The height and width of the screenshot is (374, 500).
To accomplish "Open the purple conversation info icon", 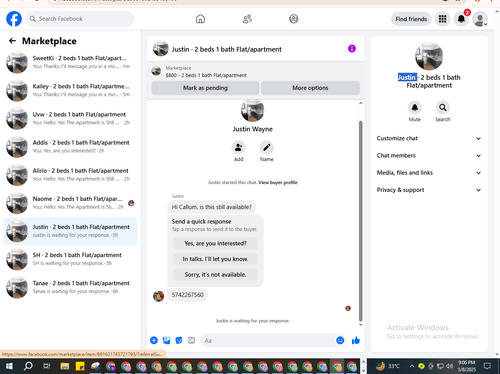I will click(x=352, y=49).
